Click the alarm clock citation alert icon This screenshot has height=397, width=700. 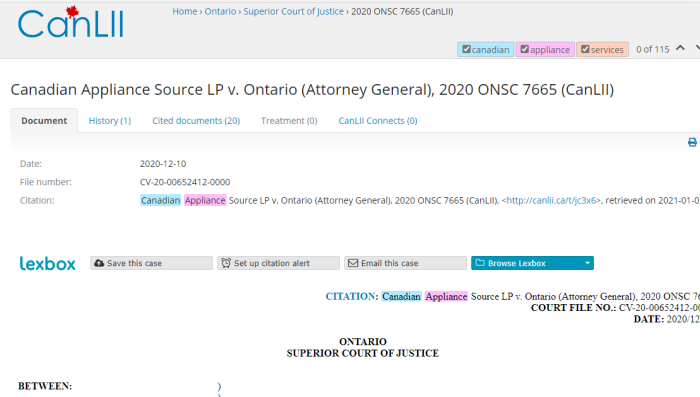click(226, 263)
